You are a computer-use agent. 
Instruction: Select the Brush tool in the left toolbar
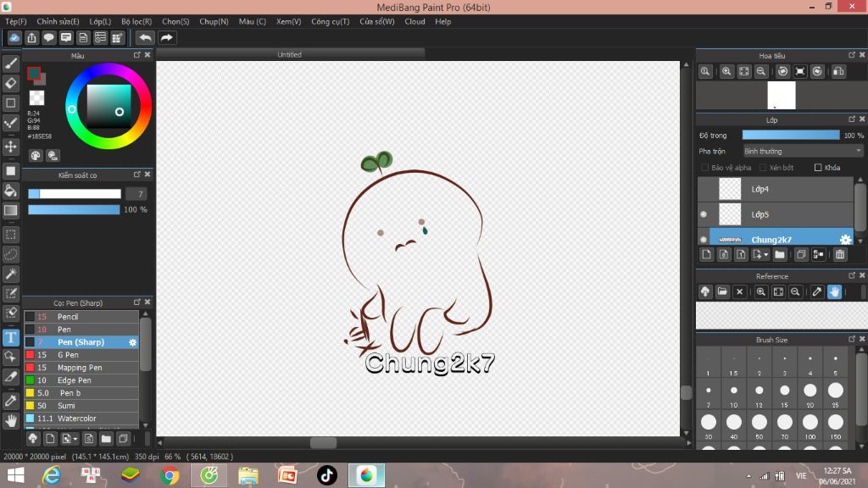[x=10, y=64]
